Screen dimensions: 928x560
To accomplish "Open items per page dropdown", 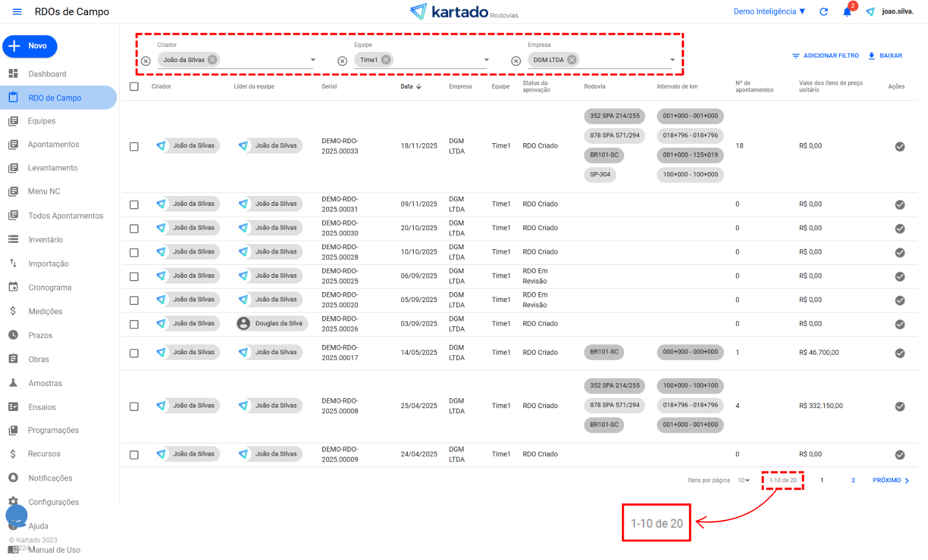I will (744, 481).
